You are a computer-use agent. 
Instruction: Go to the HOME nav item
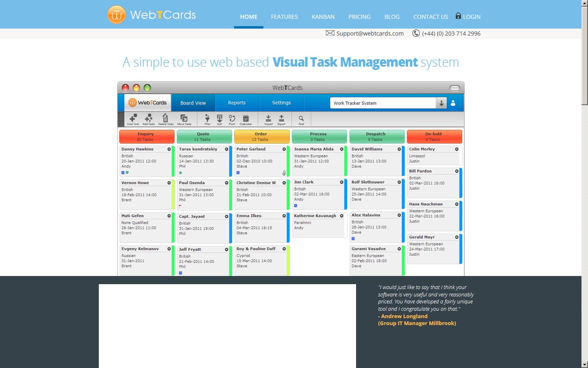pyautogui.click(x=249, y=17)
